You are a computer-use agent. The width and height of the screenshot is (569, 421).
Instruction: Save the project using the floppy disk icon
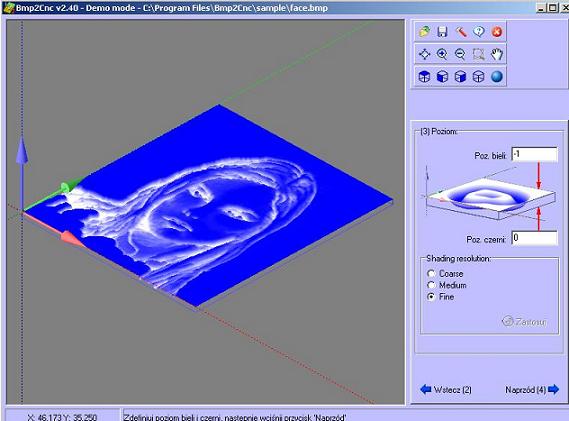[x=442, y=32]
